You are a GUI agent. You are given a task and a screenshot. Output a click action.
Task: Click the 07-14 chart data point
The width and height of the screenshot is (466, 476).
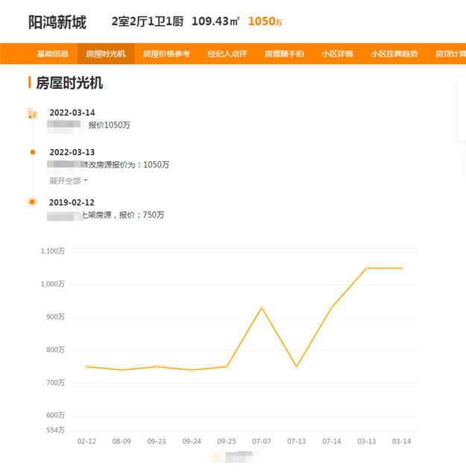pos(332,307)
